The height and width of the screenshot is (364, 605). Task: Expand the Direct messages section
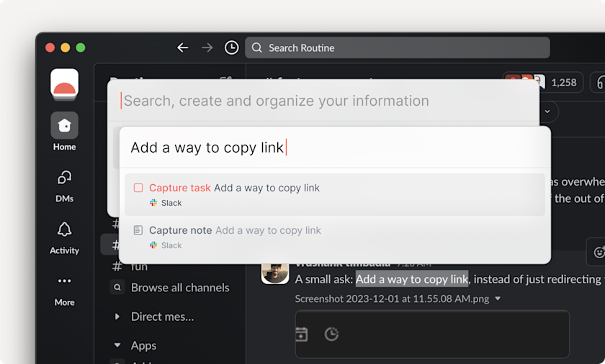(x=117, y=317)
